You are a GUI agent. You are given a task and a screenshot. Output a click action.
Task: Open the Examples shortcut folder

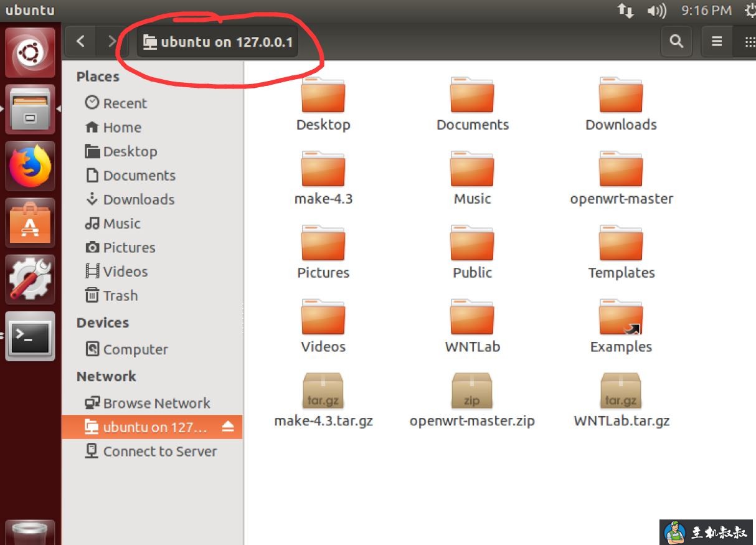[621, 318]
